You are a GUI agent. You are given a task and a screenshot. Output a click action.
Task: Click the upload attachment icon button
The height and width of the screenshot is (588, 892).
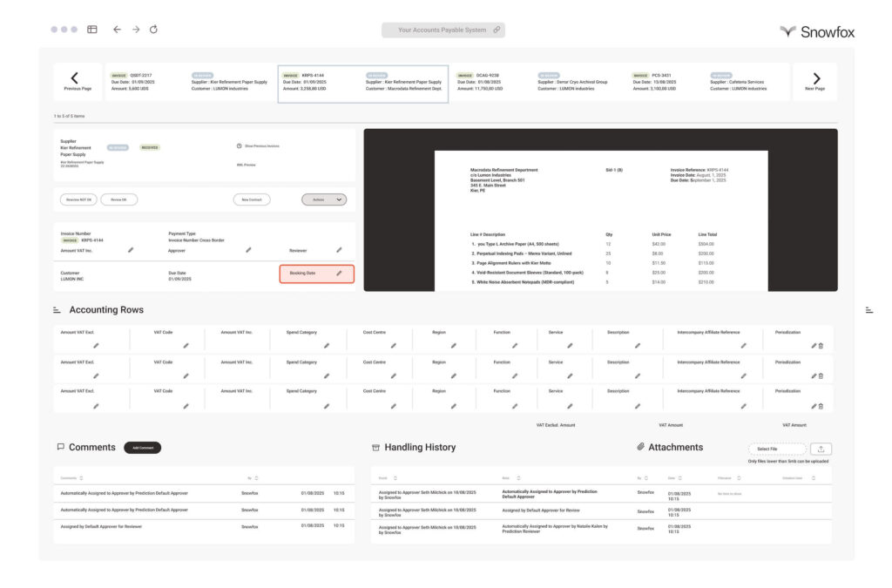point(821,449)
